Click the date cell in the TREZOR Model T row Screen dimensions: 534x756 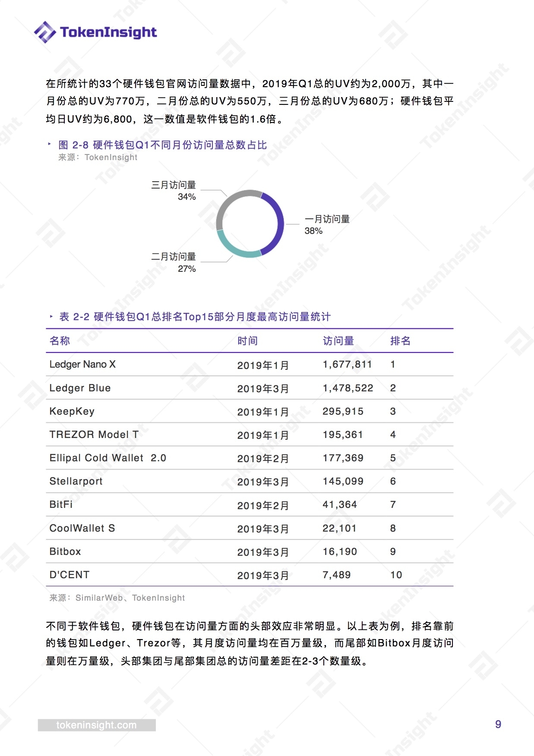tap(263, 435)
